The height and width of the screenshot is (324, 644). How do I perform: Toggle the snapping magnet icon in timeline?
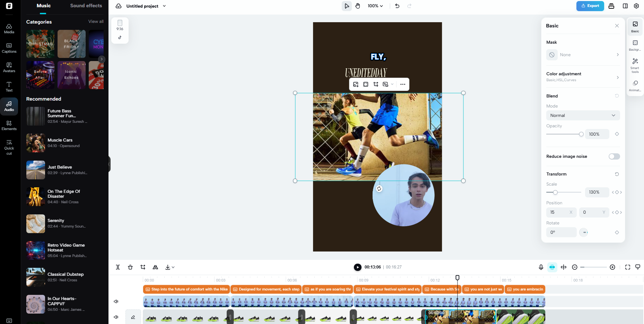552,267
